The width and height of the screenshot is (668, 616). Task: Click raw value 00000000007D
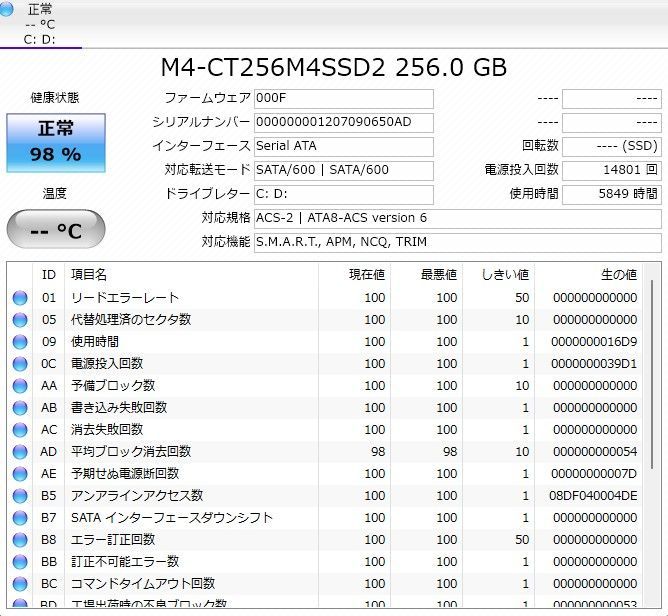click(x=594, y=474)
